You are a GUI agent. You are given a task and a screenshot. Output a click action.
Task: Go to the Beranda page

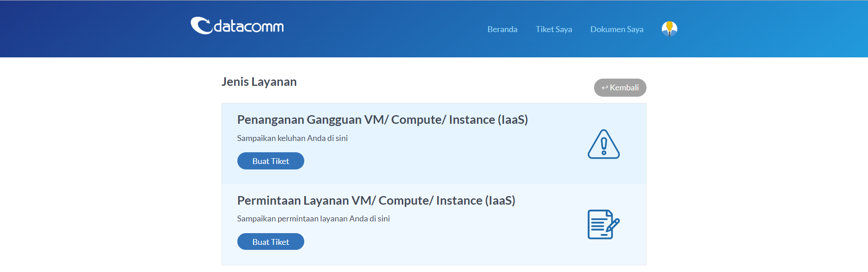[502, 29]
